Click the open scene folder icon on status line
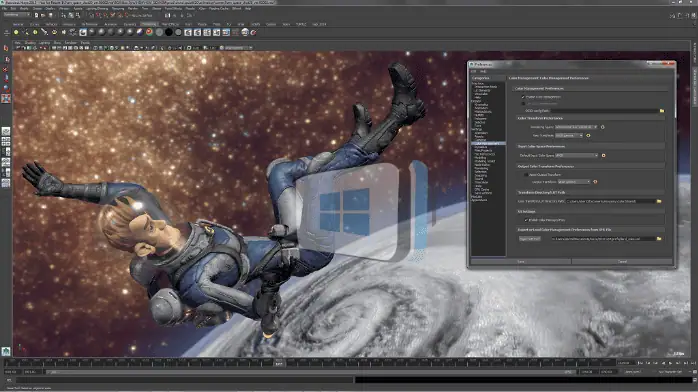 (x=43, y=15)
